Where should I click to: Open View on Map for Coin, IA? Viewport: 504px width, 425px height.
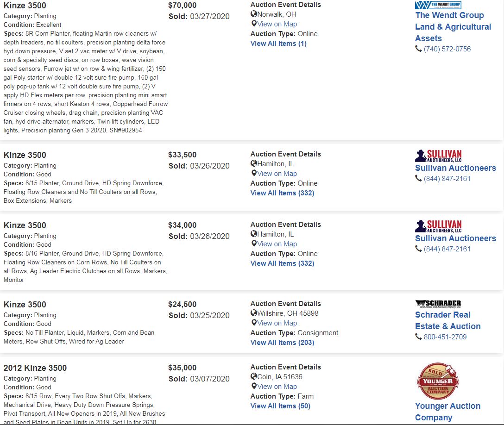(x=277, y=386)
